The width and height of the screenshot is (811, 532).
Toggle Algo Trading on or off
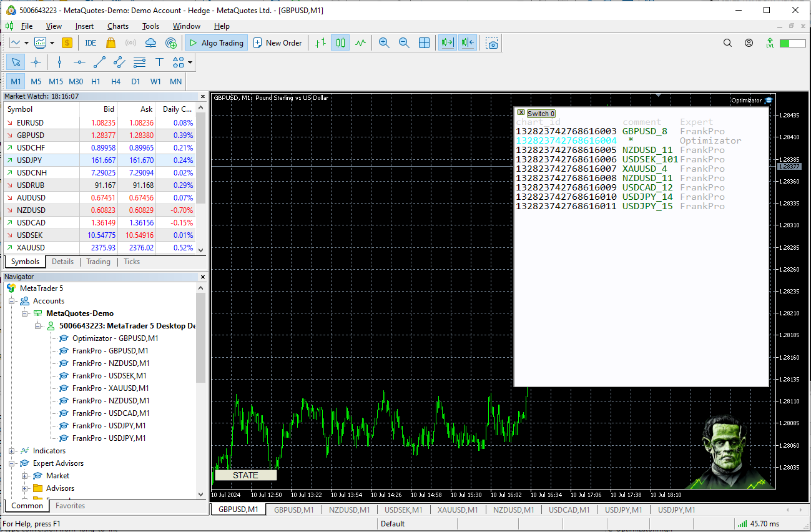pyautogui.click(x=216, y=42)
